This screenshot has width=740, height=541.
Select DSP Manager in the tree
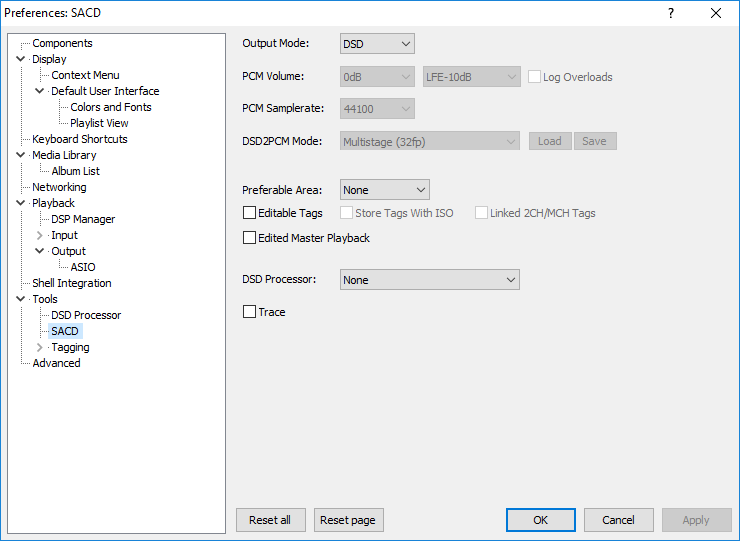point(83,219)
